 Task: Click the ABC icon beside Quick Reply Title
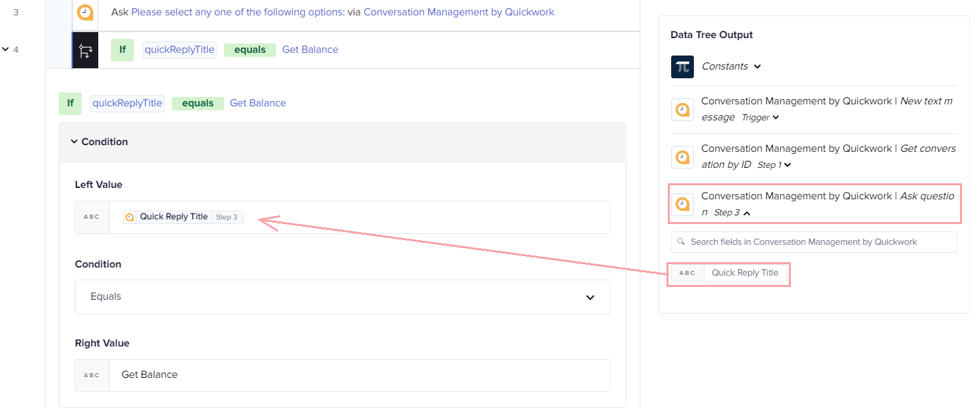click(x=687, y=273)
